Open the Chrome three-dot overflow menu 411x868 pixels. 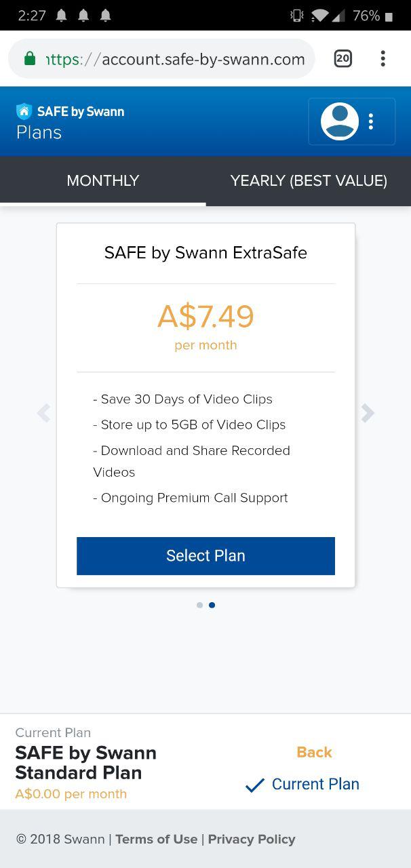coord(383,59)
